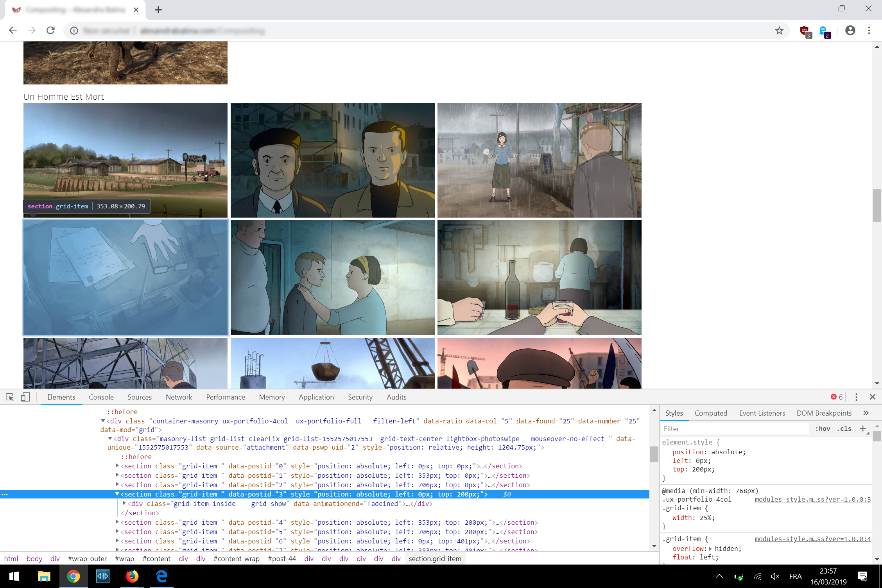The height and width of the screenshot is (588, 882).
Task: Select body in the breadcrumb
Action: coord(34,559)
